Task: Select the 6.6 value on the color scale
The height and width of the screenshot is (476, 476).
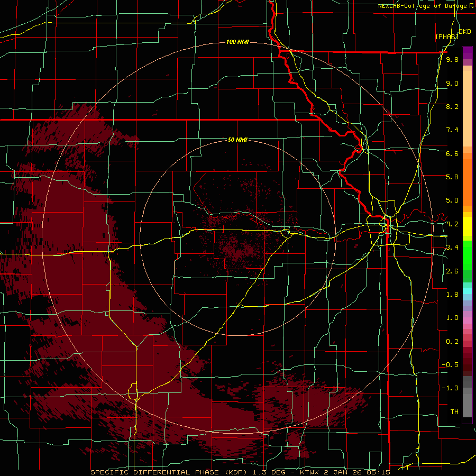Action: tap(452, 153)
